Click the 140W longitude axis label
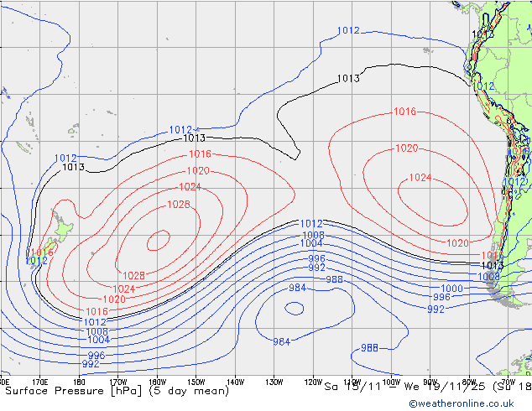532x411 pixels. (235, 382)
